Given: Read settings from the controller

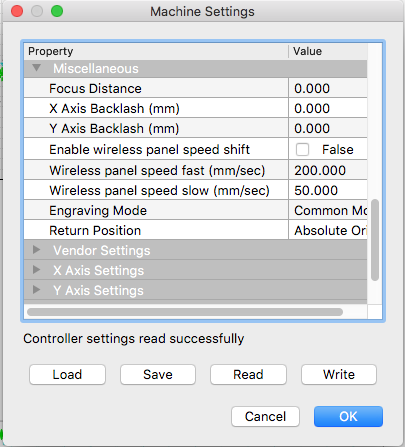Looking at the screenshot, I should tap(248, 375).
